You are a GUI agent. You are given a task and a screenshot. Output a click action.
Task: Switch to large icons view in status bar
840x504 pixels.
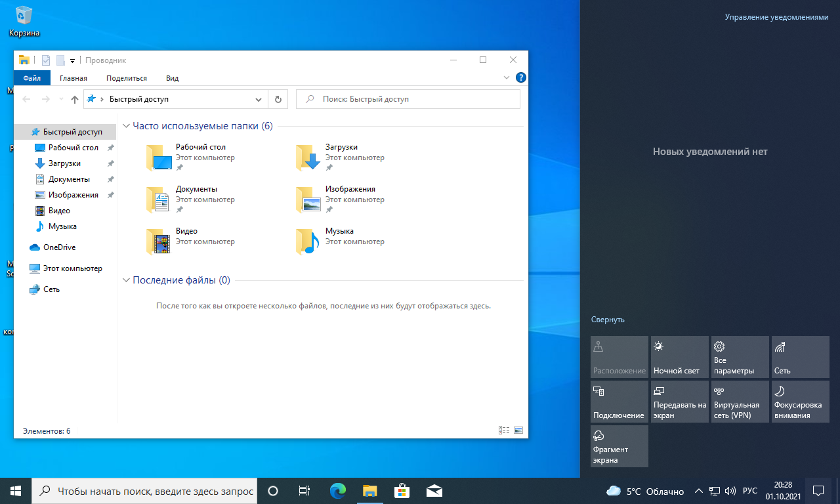(518, 430)
